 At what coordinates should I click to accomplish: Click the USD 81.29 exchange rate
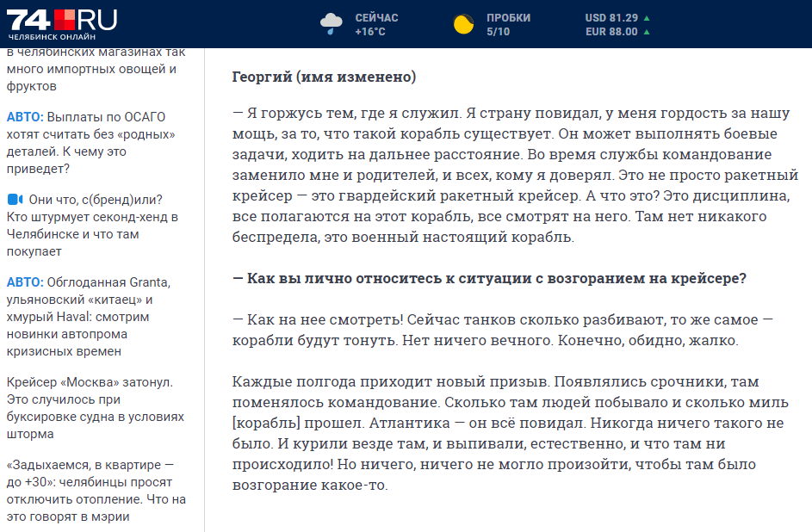tap(611, 18)
